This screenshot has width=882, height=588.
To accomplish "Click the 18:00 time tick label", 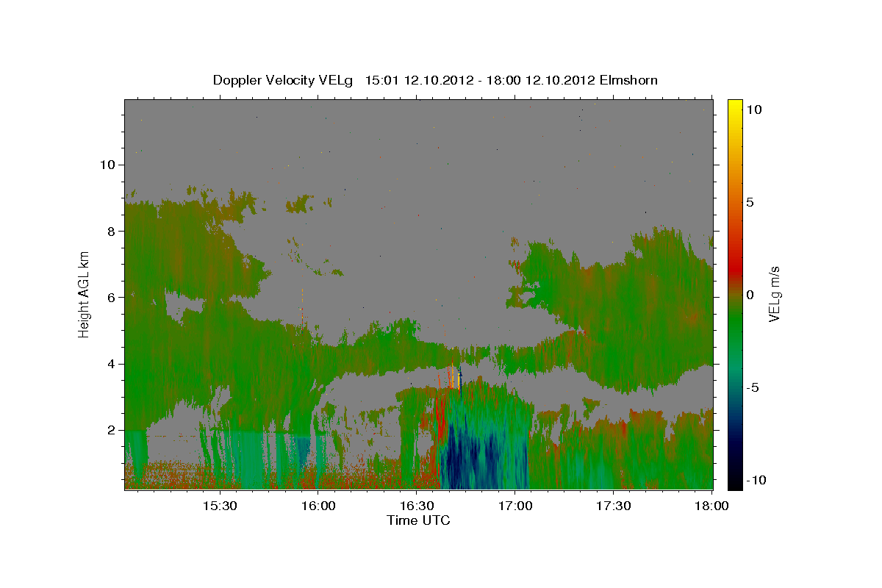I will 711,506.
